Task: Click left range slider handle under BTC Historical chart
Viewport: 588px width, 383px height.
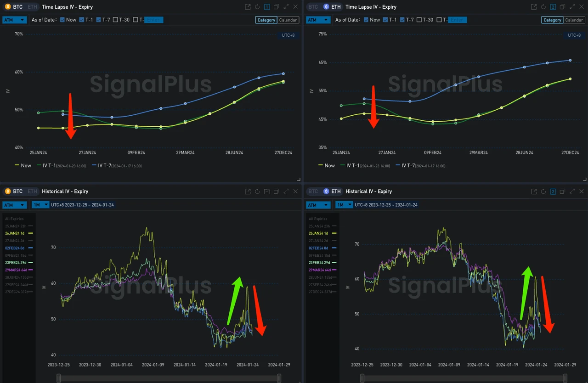Action: pyautogui.click(x=58, y=378)
